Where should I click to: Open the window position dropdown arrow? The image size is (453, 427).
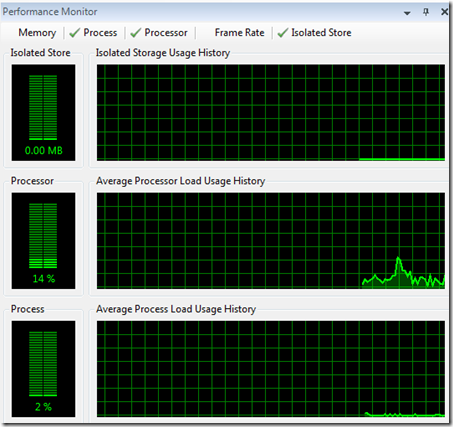[407, 13]
